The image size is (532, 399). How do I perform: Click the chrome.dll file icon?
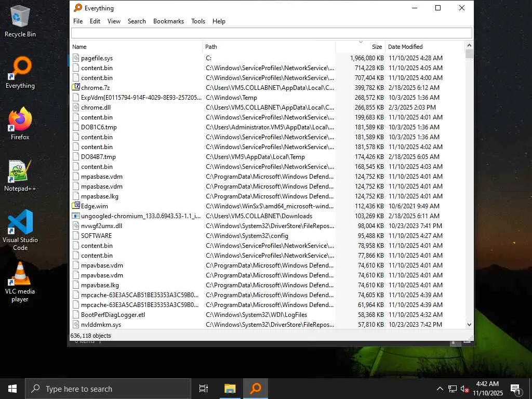click(x=76, y=107)
